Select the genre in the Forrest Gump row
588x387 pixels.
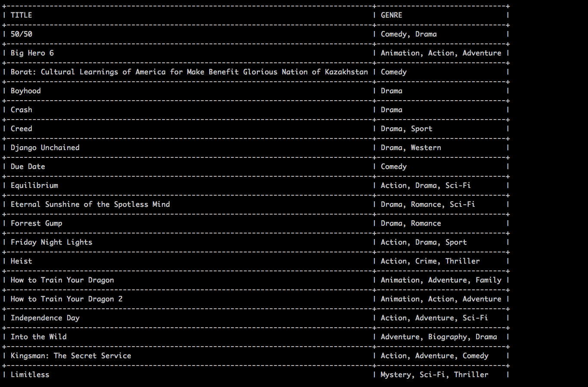pyautogui.click(x=411, y=223)
